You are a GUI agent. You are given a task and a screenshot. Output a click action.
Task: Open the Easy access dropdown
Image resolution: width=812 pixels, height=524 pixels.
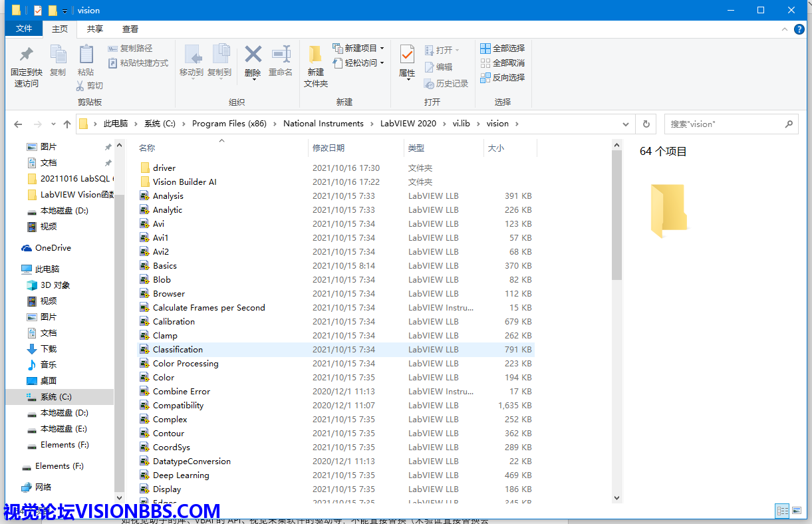[x=358, y=63]
